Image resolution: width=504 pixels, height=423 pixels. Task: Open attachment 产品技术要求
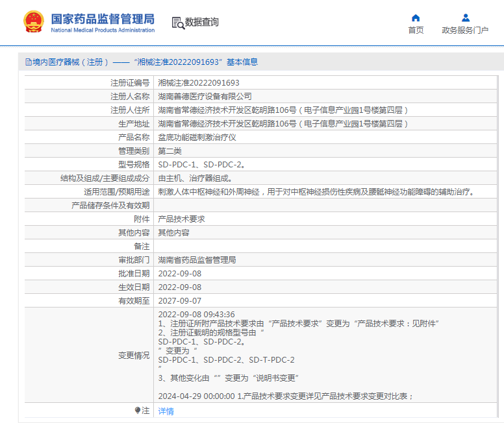pos(181,219)
